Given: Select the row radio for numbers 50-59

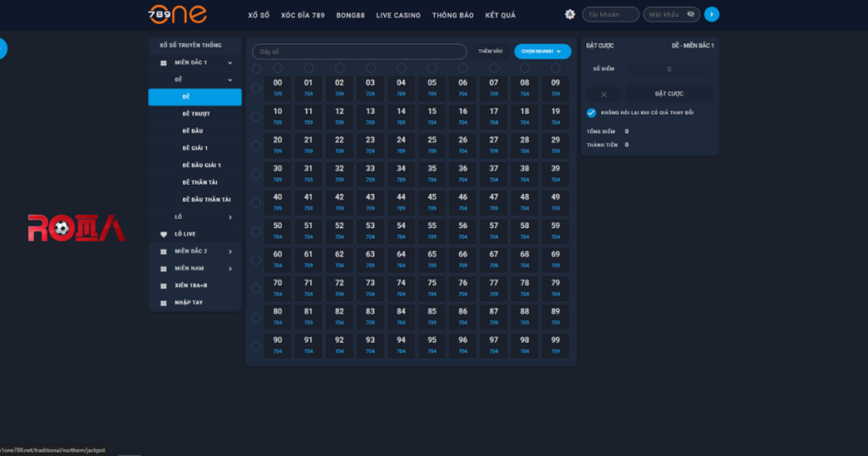Looking at the screenshot, I should pyautogui.click(x=256, y=231).
